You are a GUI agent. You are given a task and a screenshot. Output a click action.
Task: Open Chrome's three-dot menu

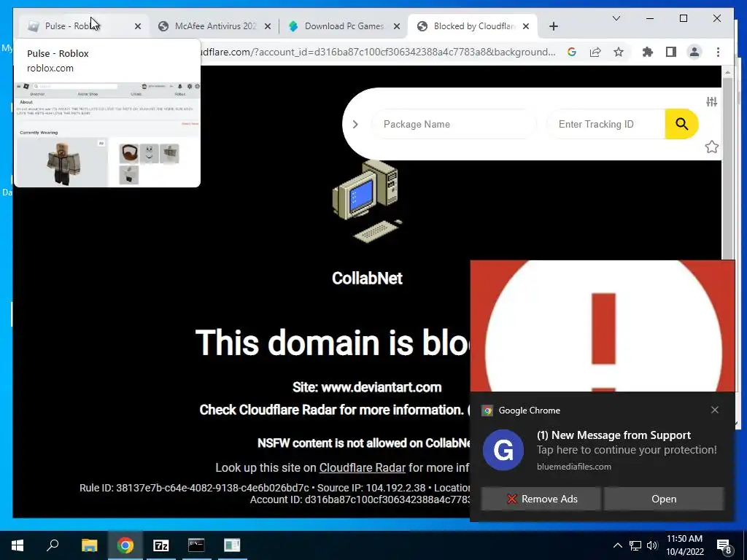pos(718,52)
